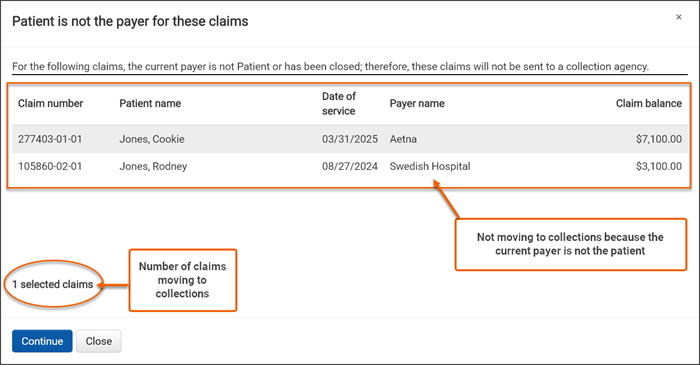Click the Claim number column header
The width and height of the screenshot is (700, 365).
[x=50, y=103]
